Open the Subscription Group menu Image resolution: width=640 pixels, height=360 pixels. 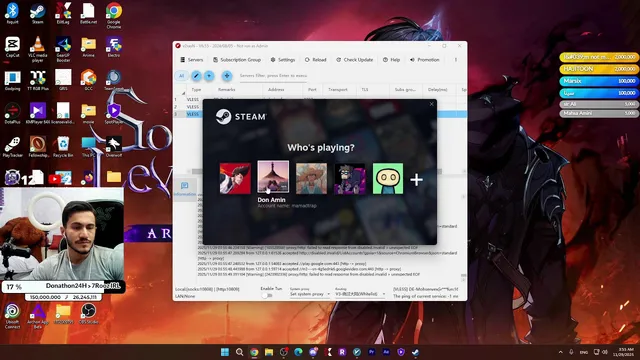pyautogui.click(x=237, y=60)
